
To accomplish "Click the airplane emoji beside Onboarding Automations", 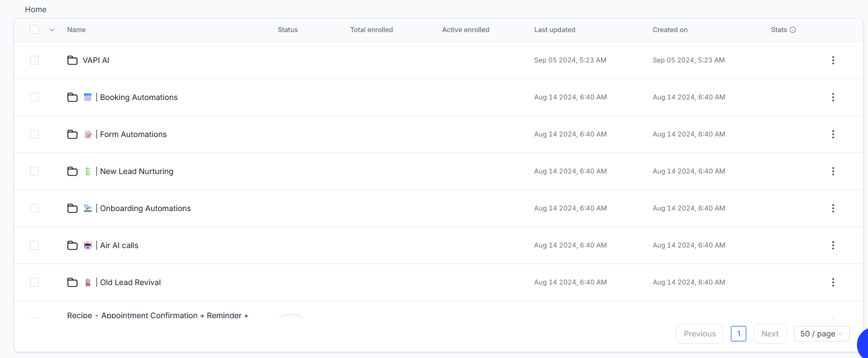I will click(88, 208).
